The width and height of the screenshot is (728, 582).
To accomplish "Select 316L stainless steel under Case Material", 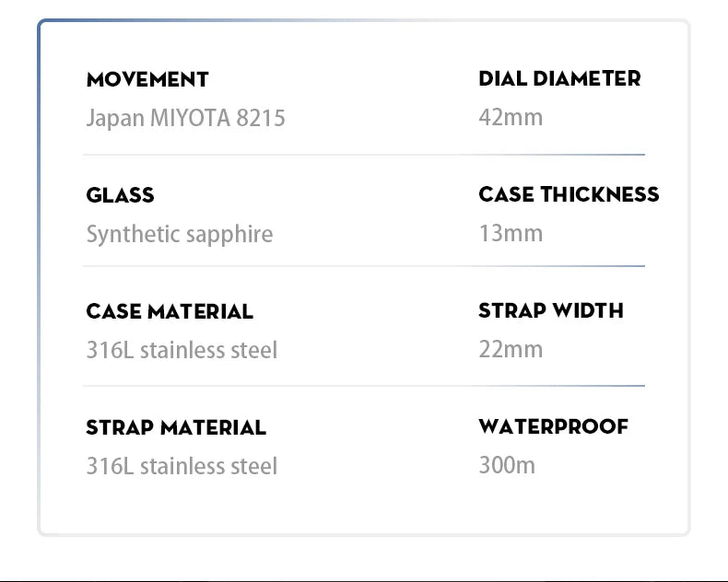I will click(x=182, y=350).
